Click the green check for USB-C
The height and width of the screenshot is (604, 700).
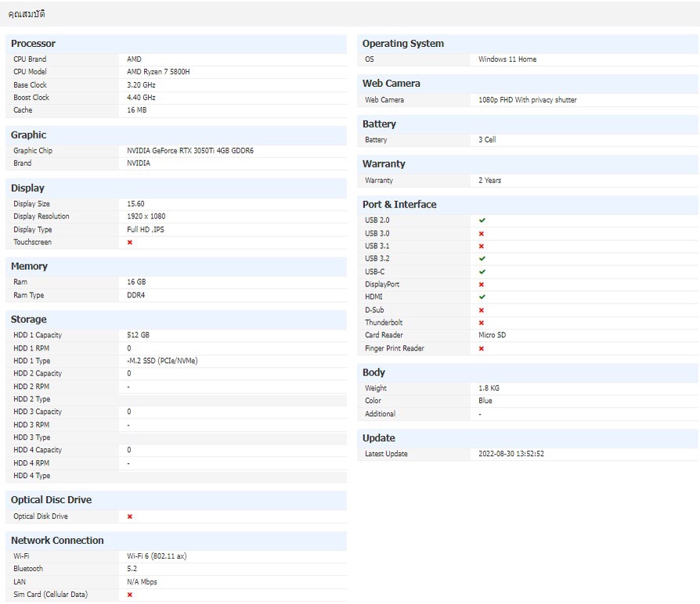482,271
